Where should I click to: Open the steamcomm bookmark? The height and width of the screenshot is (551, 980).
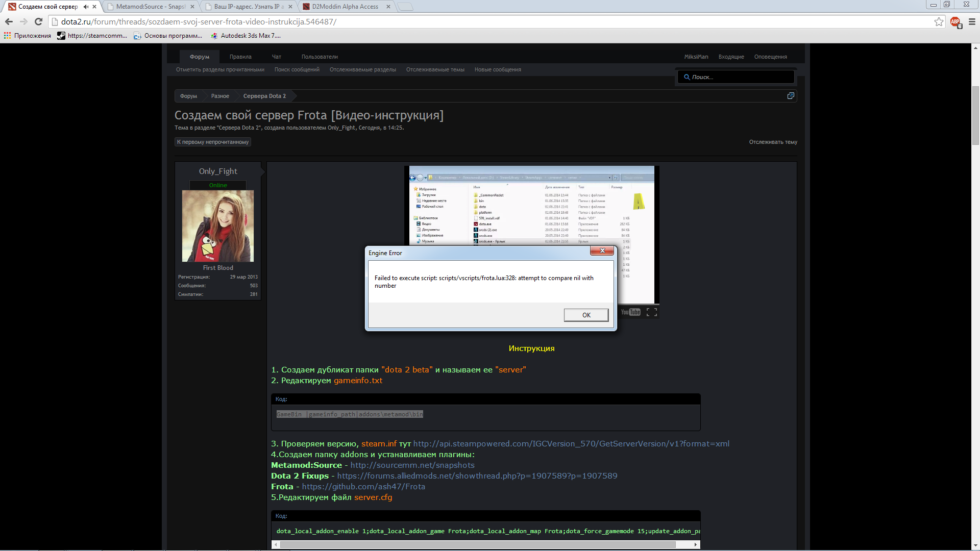92,36
